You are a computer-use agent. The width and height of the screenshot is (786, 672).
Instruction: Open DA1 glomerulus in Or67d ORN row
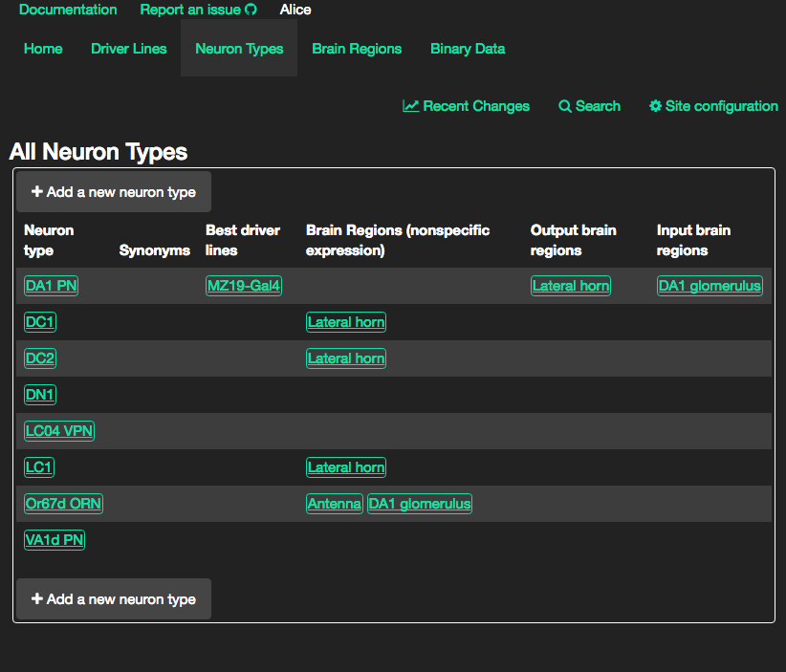420,504
